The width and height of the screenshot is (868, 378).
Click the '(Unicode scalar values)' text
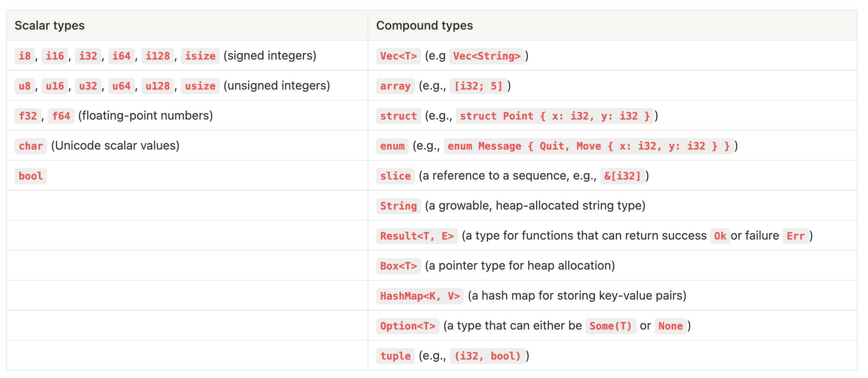(115, 146)
